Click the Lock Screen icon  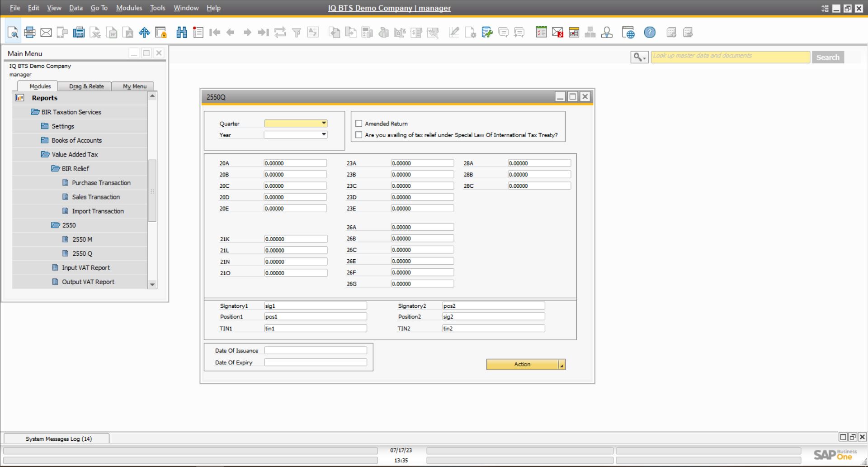pyautogui.click(x=161, y=33)
